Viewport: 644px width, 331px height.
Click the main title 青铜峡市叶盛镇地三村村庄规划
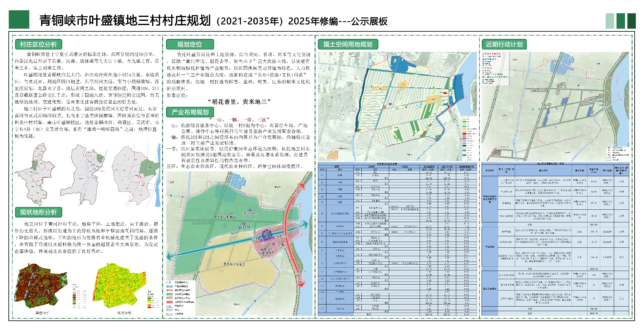coord(125,21)
